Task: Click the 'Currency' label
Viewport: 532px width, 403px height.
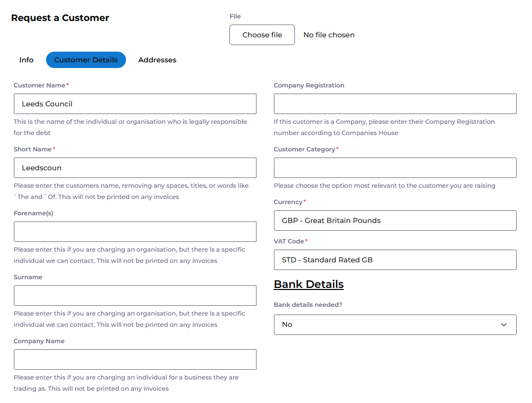Action: coord(288,202)
